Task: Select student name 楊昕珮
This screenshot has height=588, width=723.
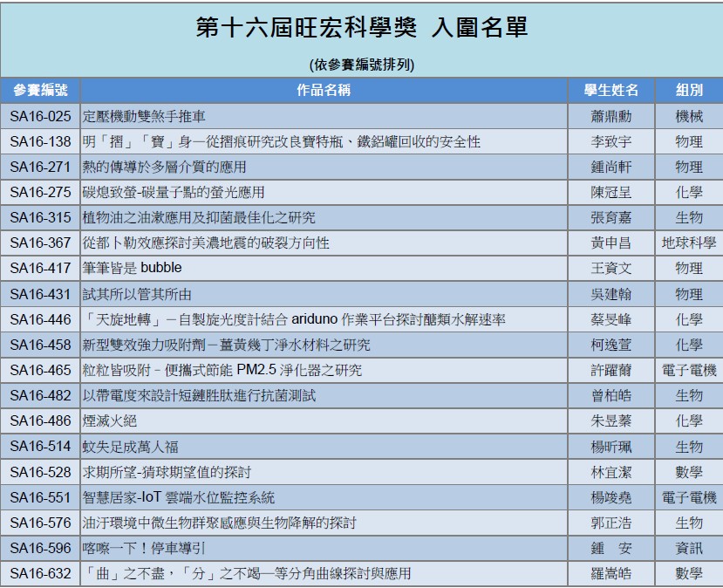Action: (x=610, y=447)
